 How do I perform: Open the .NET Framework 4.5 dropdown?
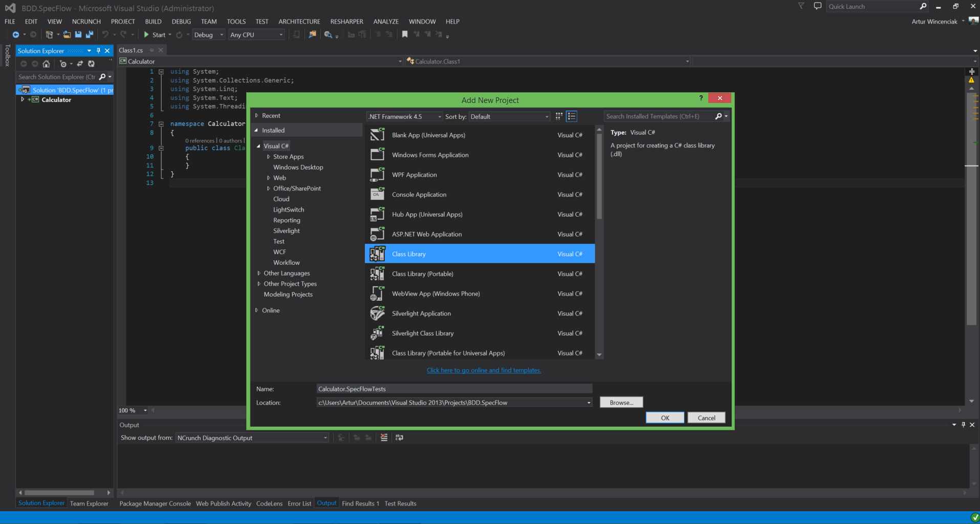(x=404, y=117)
